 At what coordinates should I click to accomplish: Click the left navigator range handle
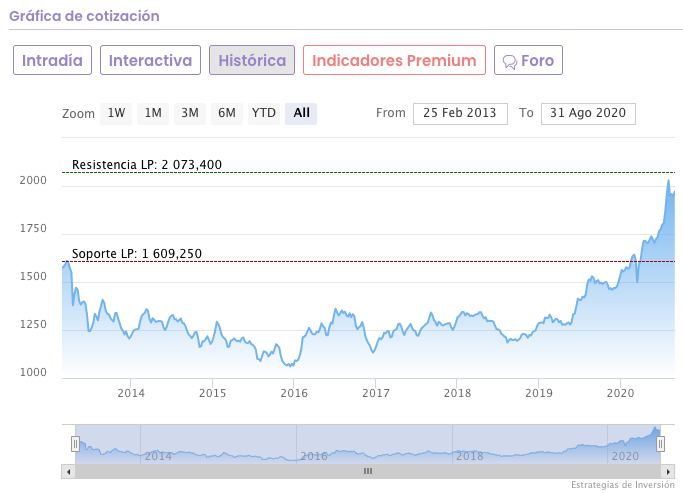pos(75,443)
